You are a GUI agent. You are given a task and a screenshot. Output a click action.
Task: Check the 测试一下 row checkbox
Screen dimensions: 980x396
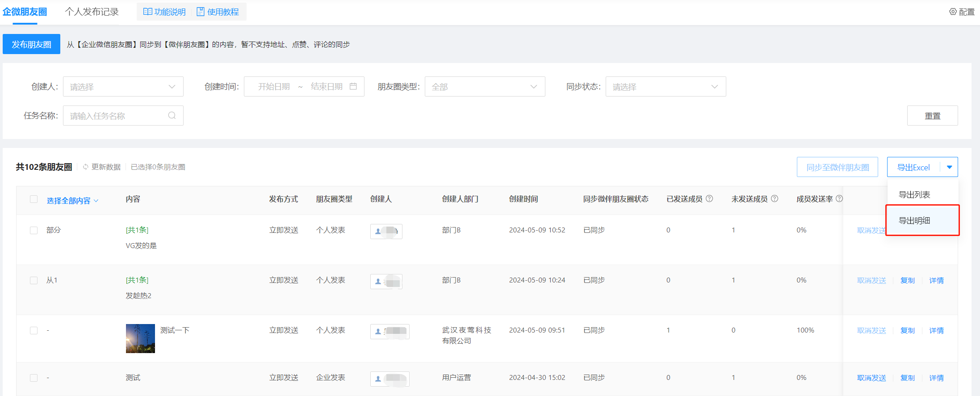point(34,330)
